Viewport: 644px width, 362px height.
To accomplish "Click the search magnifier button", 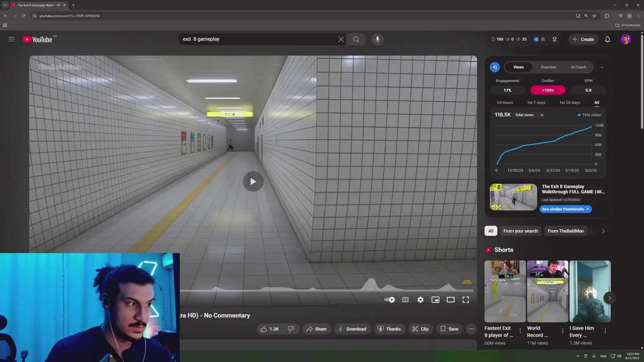I will pos(356,39).
